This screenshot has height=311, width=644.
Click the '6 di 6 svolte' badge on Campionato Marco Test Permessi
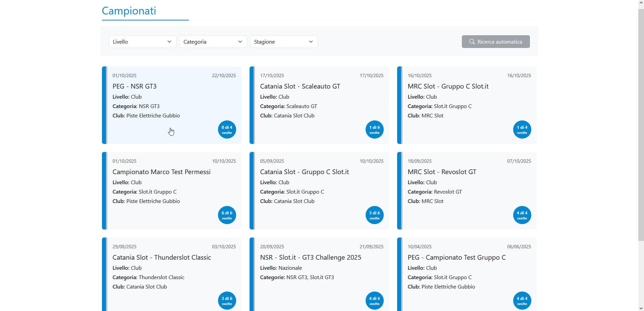pos(227,215)
